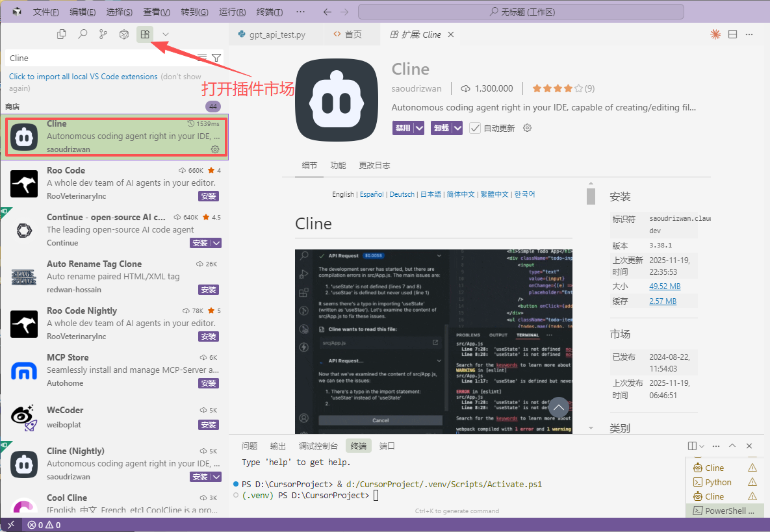The width and height of the screenshot is (770, 532).
Task: Open the title bar overflow menu ellipsis
Action: tap(301, 12)
